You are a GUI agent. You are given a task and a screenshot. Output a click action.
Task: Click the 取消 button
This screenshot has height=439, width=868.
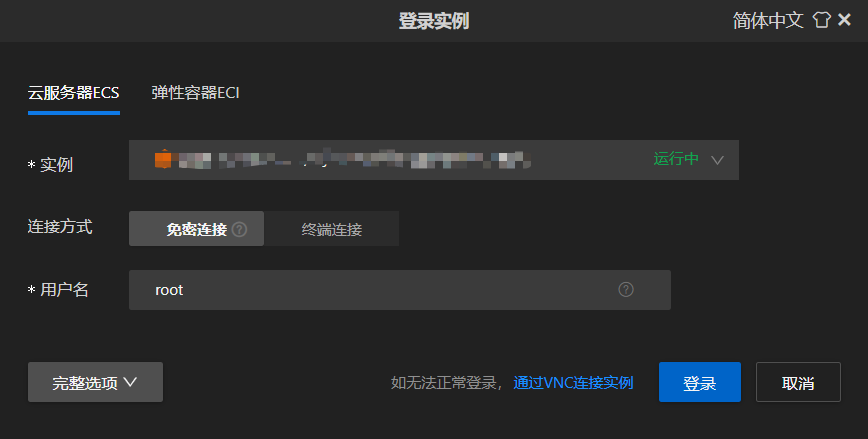tap(798, 382)
